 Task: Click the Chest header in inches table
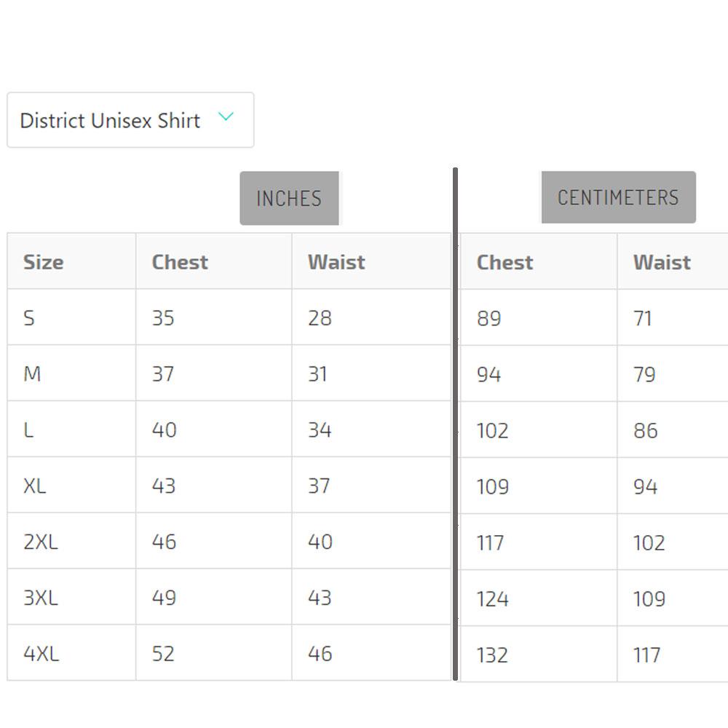tap(180, 262)
